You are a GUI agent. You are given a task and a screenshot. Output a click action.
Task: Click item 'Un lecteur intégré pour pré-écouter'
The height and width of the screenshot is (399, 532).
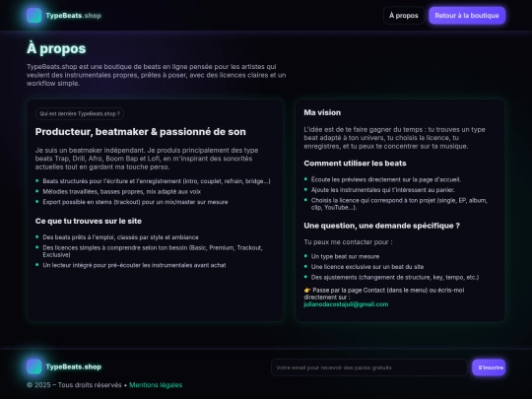[x=134, y=265]
